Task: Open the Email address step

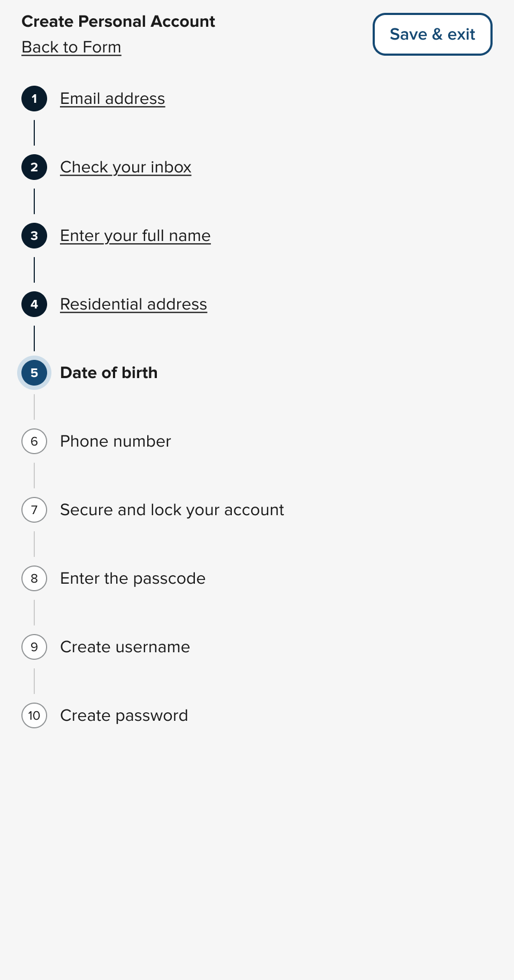Action: coord(112,99)
